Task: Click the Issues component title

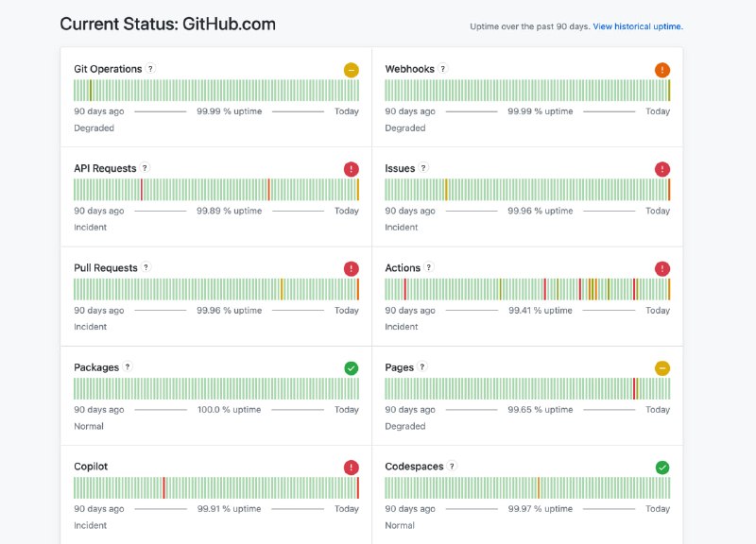Action: (400, 168)
